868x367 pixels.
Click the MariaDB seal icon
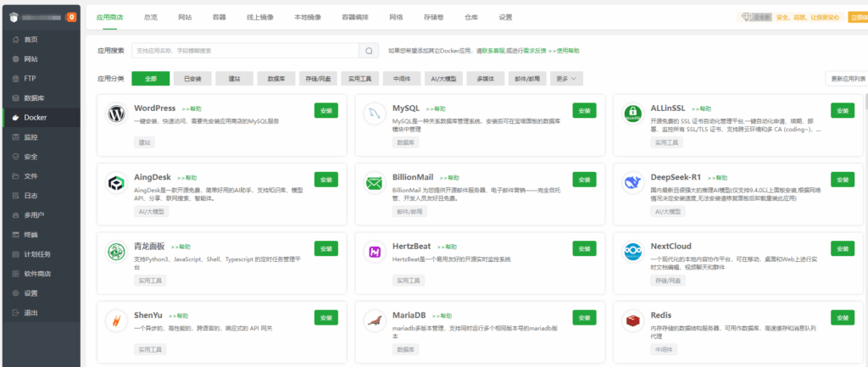(375, 321)
